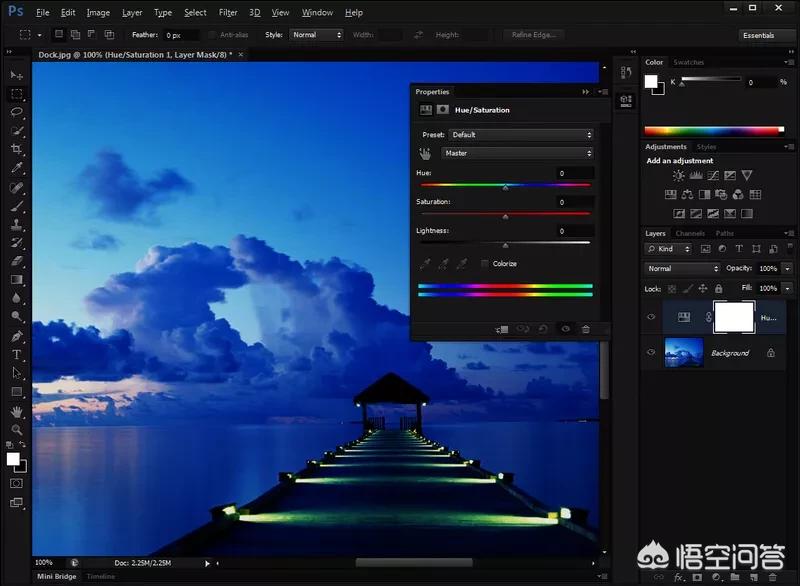Delete adjustment layer via Properties trash icon
Viewport: 800px width, 586px height.
(586, 329)
